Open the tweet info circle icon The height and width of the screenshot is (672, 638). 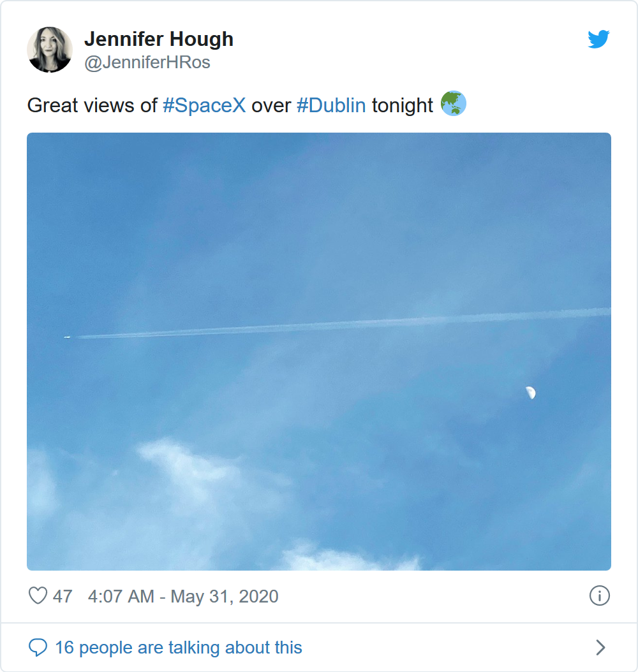tap(599, 596)
